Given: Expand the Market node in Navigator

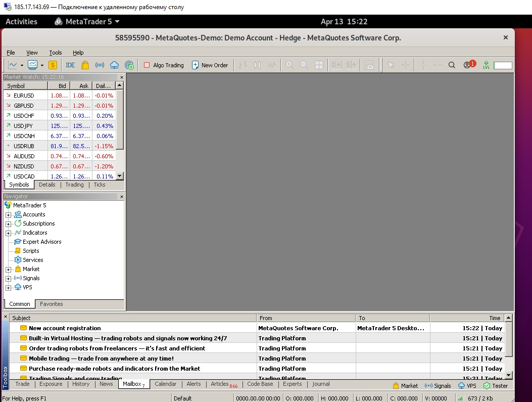Looking at the screenshot, I should [8, 270].
